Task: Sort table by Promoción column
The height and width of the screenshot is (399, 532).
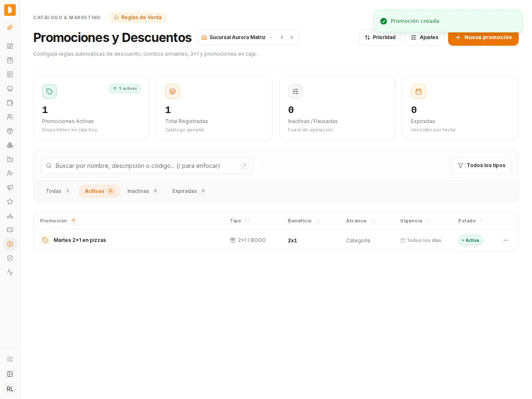Action: coord(58,221)
